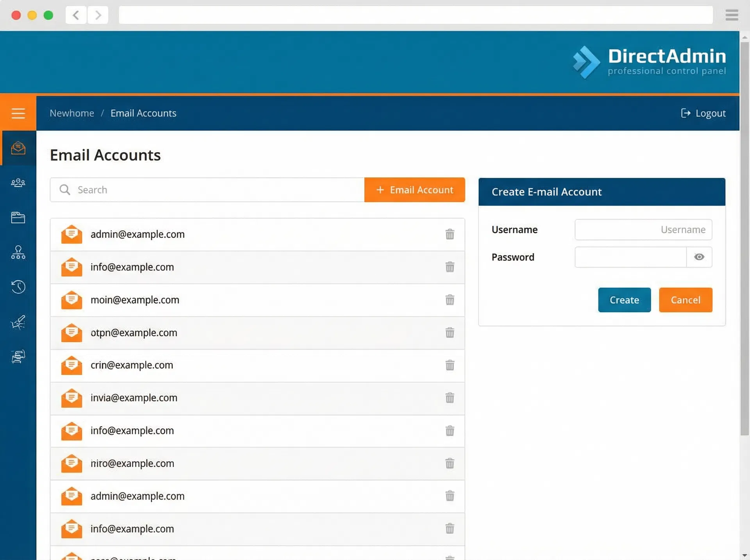Cancel the e-mail account creation
This screenshot has width=750, height=560.
point(686,300)
